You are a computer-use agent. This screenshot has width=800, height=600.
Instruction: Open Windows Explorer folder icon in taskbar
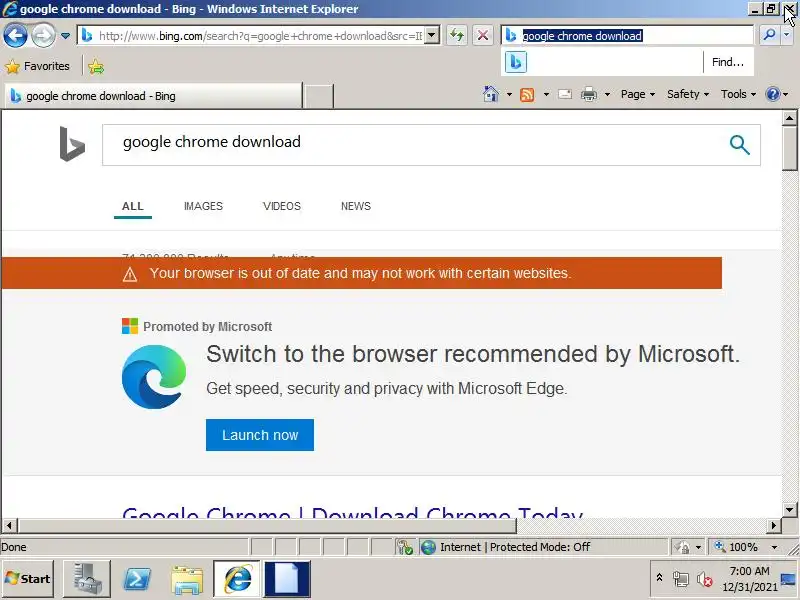[x=187, y=579]
